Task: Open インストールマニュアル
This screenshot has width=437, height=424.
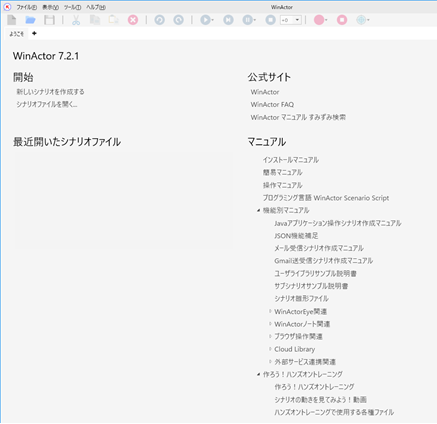Action: pyautogui.click(x=291, y=160)
